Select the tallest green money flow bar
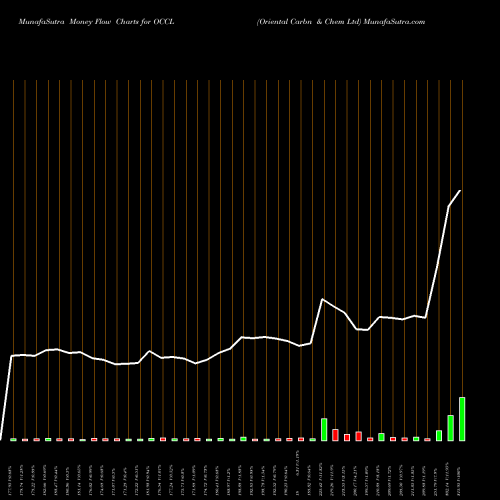 [x=462, y=419]
